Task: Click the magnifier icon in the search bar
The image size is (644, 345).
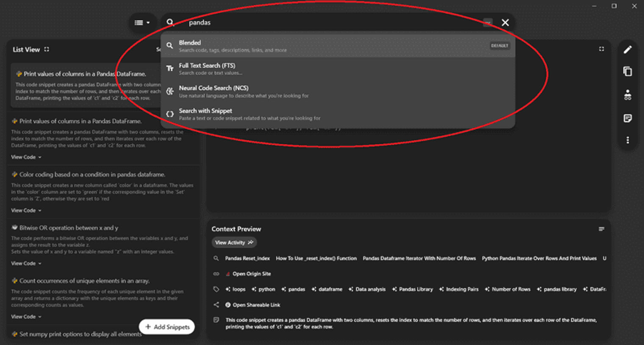Action: click(x=170, y=22)
